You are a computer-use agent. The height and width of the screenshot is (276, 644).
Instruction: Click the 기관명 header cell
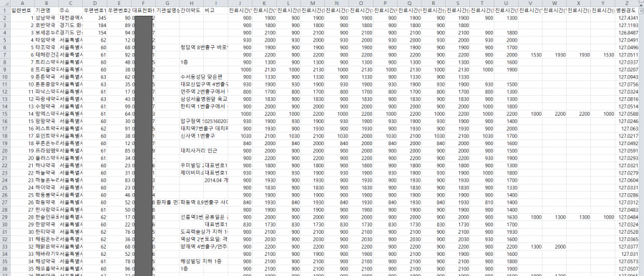point(46,10)
